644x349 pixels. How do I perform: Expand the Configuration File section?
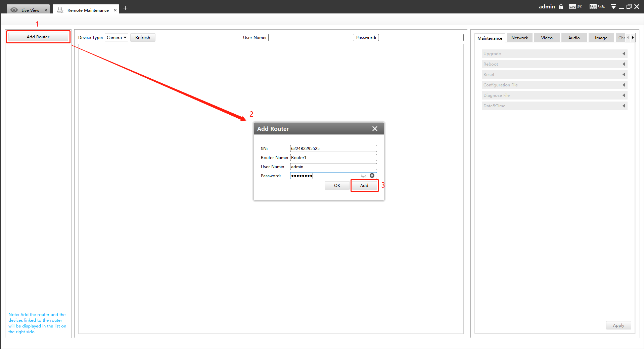(x=554, y=85)
